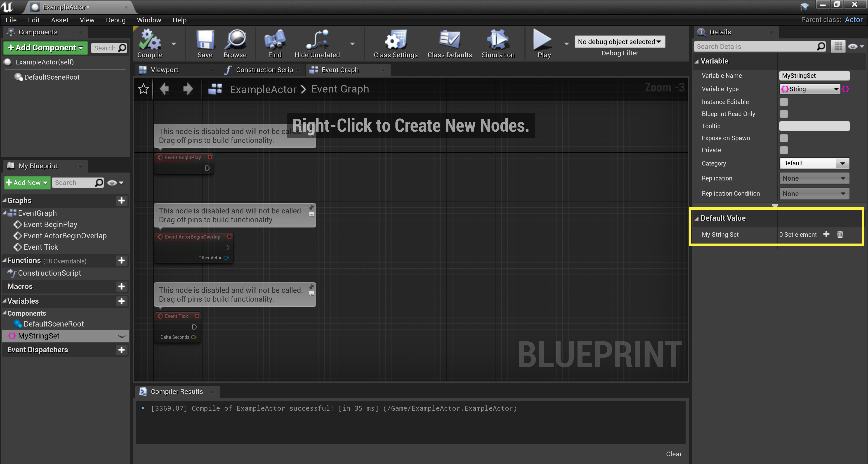Image resolution: width=868 pixels, height=464 pixels.
Task: Check Blueprint Read Only
Action: point(784,114)
